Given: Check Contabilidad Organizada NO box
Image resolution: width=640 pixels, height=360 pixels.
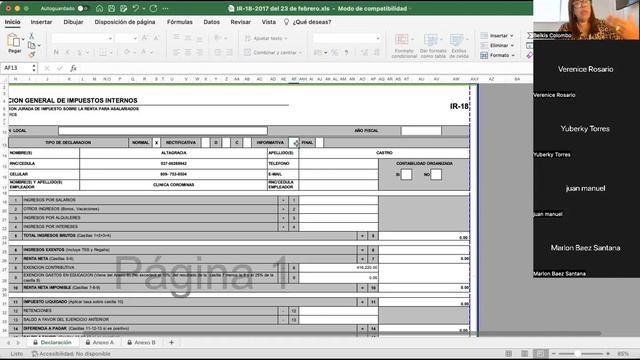Looking at the screenshot, I should point(436,175).
